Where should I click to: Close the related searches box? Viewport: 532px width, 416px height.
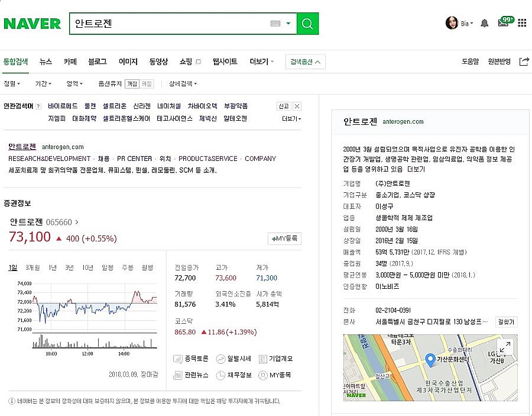297,107
